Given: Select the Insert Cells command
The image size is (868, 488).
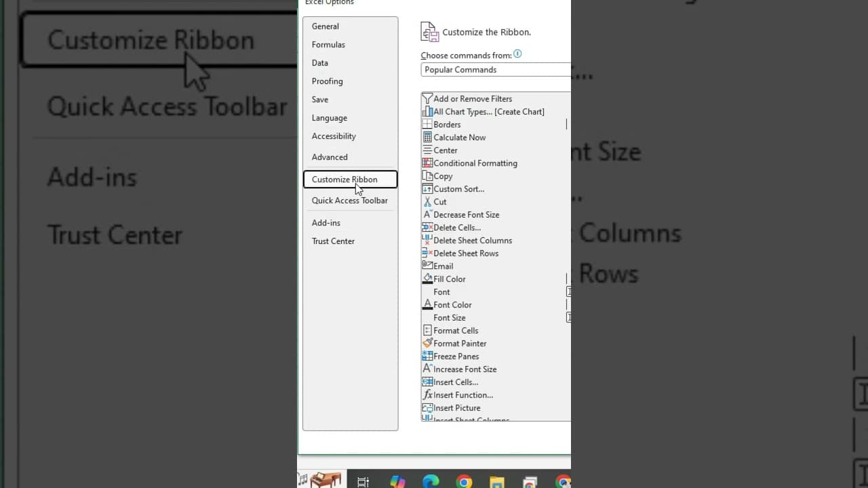Looking at the screenshot, I should [x=495, y=382].
